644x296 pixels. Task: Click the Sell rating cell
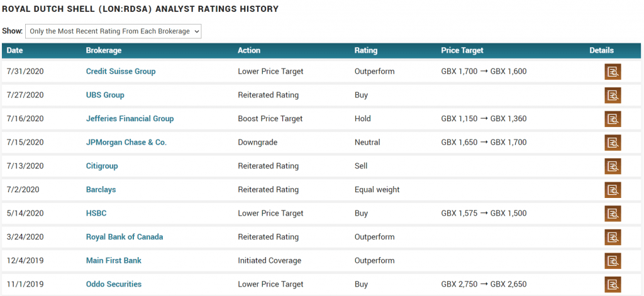pyautogui.click(x=361, y=166)
